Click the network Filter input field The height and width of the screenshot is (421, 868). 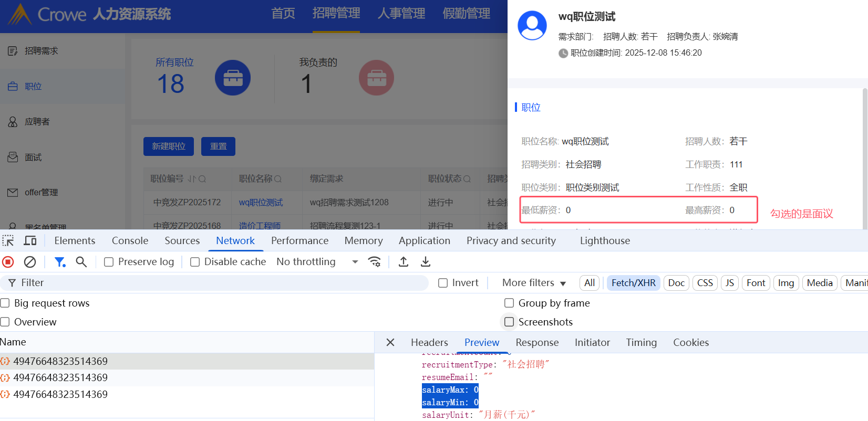click(214, 283)
